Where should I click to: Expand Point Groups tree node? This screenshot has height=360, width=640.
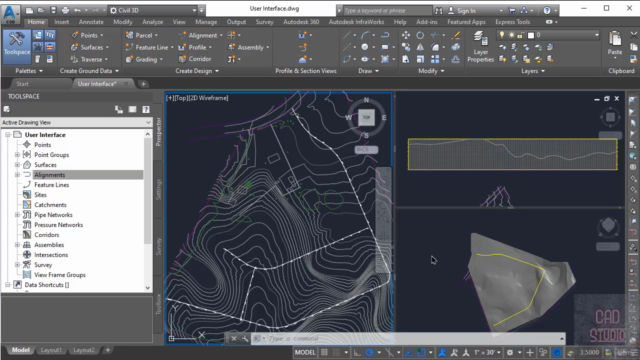point(17,155)
